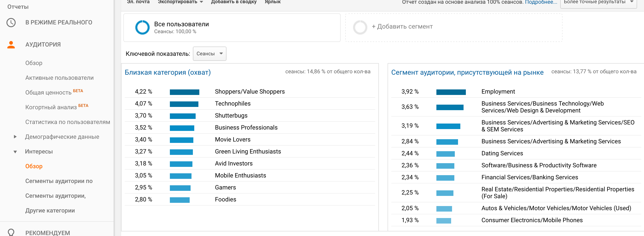Open the Близкая категория (охват) report link
644x236 pixels.
[x=168, y=72]
